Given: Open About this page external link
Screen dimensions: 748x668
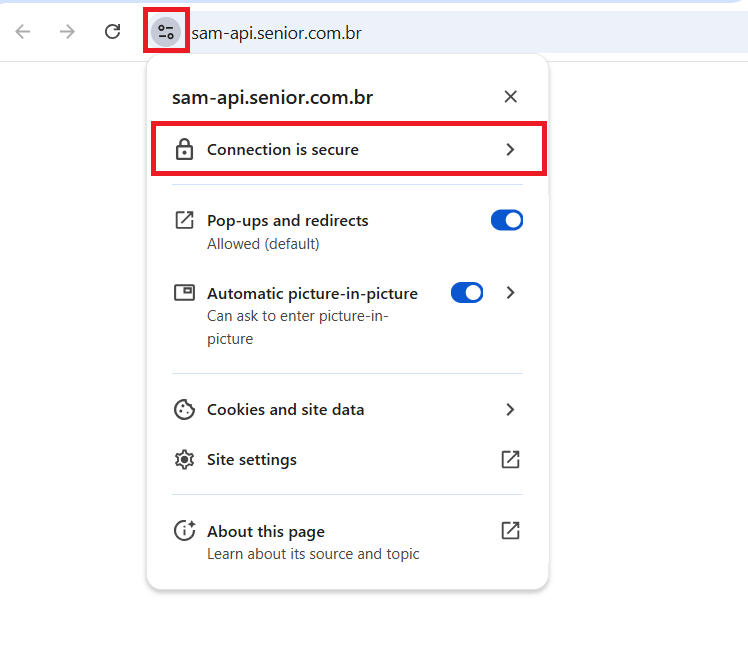Looking at the screenshot, I should pos(510,531).
